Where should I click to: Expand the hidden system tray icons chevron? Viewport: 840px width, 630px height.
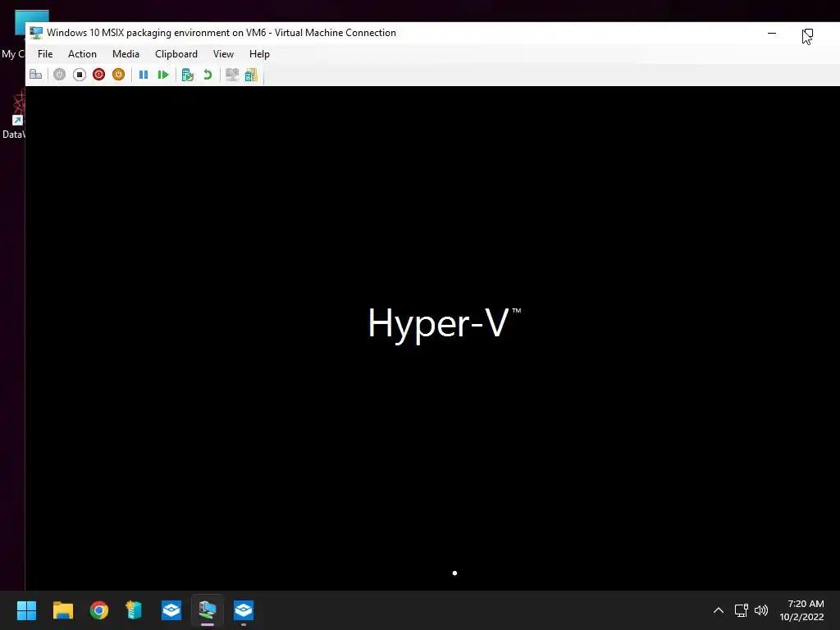719,610
